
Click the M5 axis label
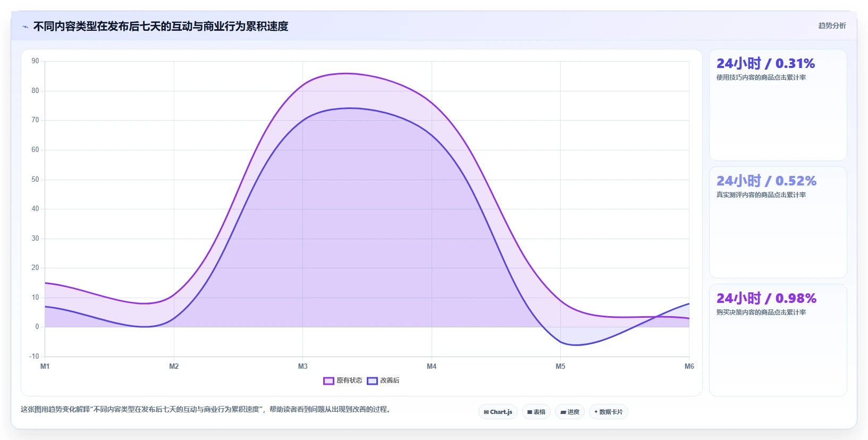(560, 366)
